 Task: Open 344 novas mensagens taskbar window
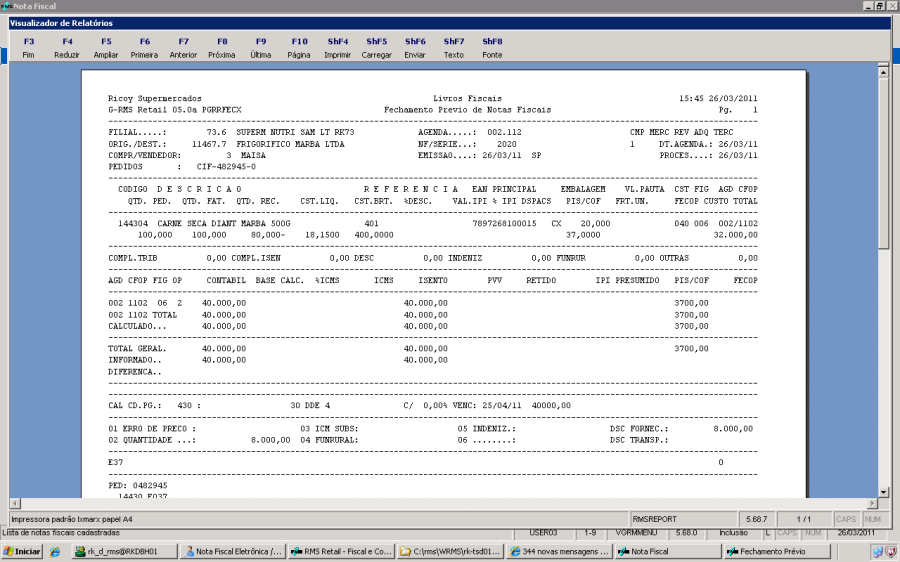(x=559, y=551)
